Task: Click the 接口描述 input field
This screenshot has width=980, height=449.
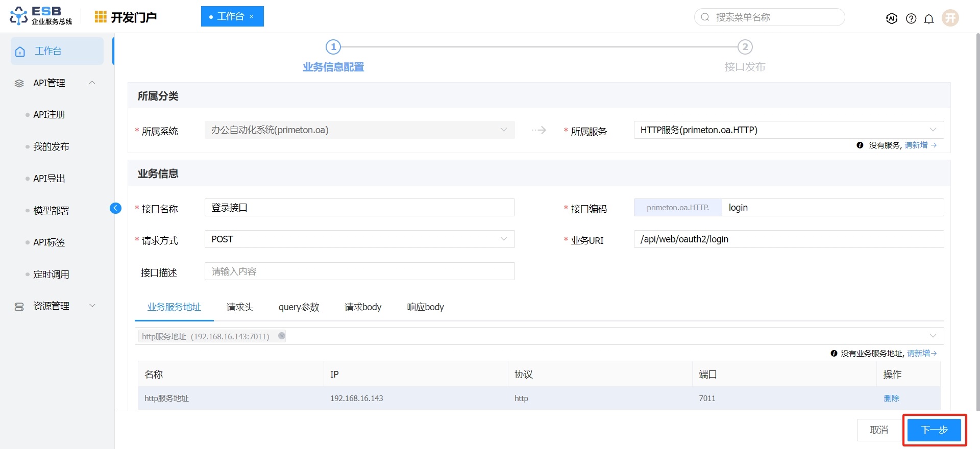Action: 359,271
